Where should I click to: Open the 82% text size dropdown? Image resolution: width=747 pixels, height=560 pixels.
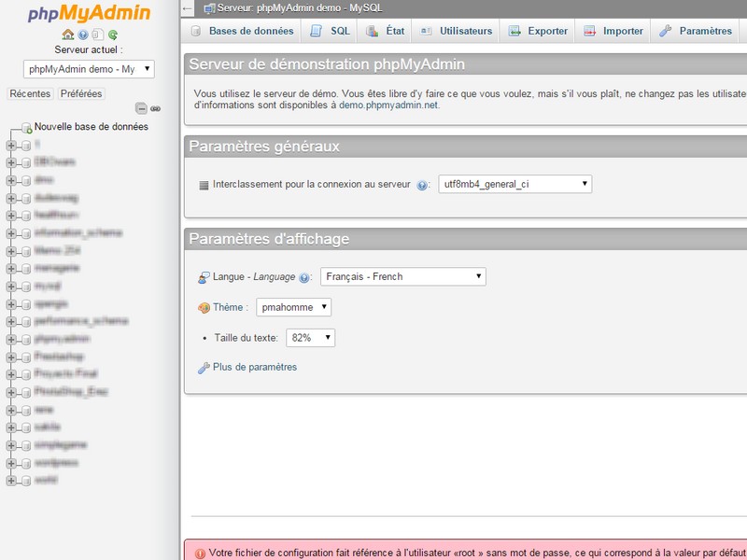pos(310,338)
